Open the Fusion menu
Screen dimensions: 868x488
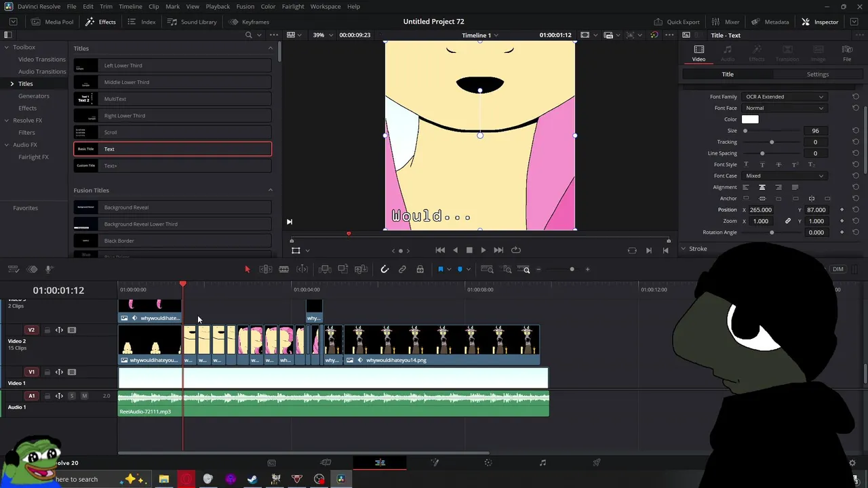245,6
